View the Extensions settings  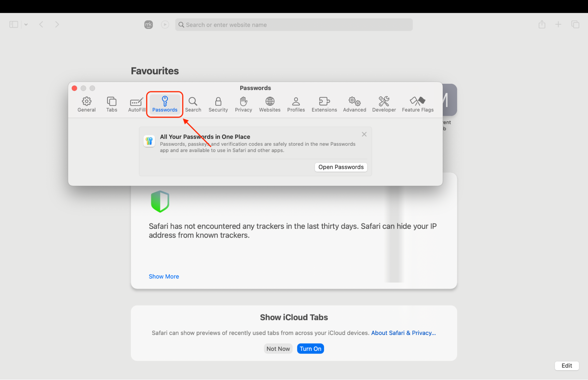click(x=324, y=104)
